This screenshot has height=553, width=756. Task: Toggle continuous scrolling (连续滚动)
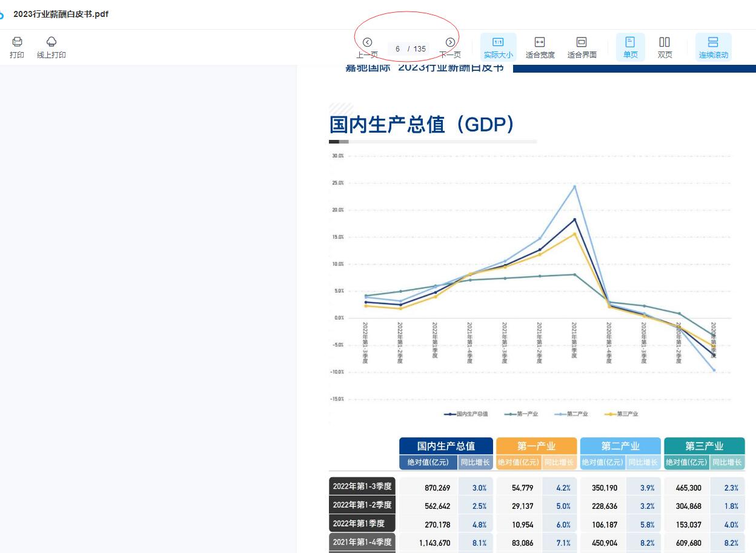pos(713,42)
